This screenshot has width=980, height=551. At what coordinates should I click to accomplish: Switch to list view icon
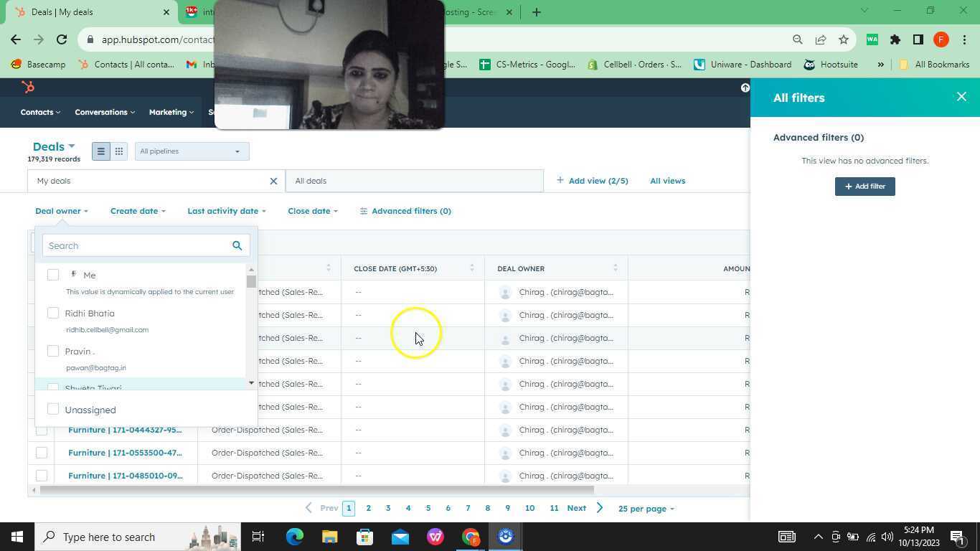(101, 151)
